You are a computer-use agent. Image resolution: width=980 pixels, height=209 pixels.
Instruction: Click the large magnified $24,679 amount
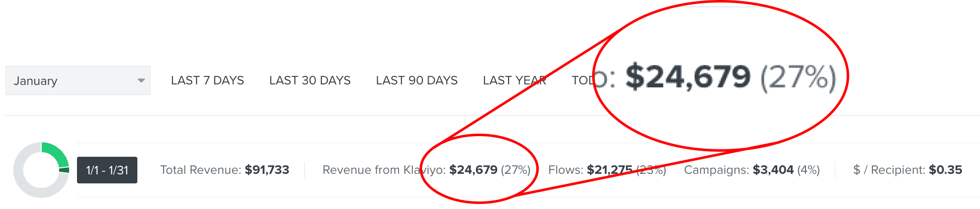tap(688, 77)
